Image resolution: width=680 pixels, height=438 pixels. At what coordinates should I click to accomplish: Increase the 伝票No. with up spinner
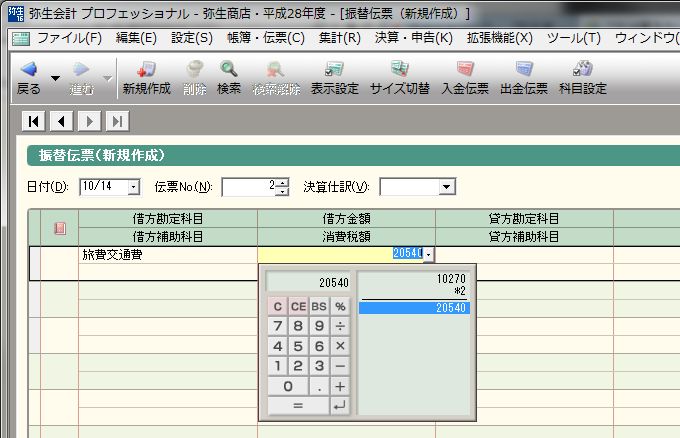pos(282,183)
